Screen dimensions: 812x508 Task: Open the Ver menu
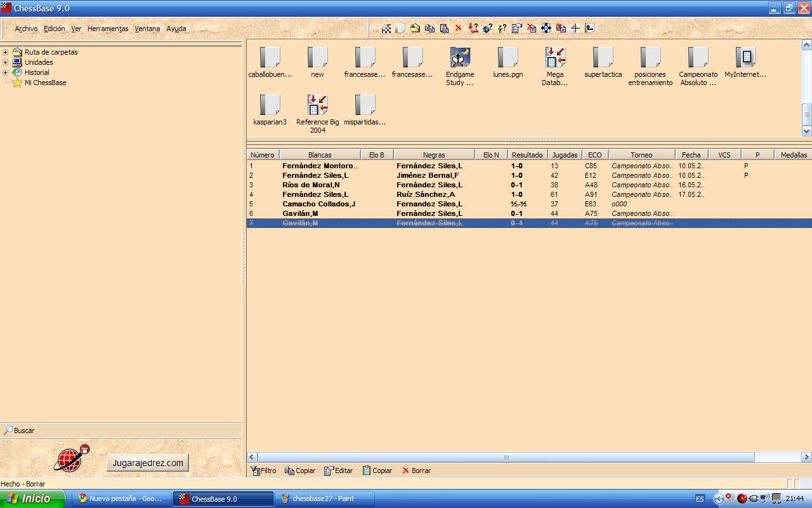coord(76,29)
